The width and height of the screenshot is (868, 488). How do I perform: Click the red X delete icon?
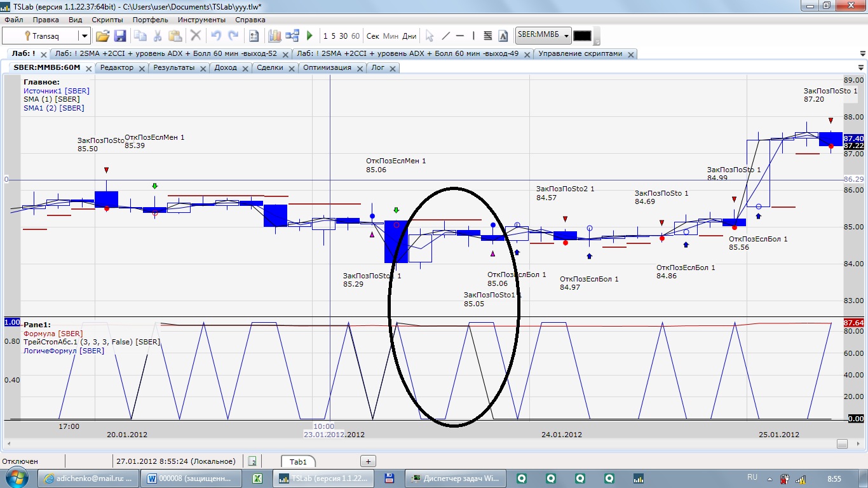pos(196,36)
